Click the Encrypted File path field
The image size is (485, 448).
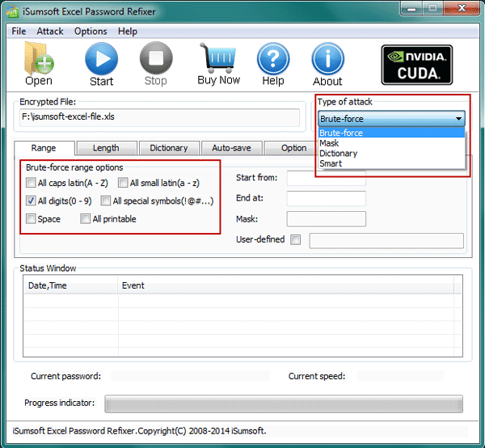tap(159, 117)
